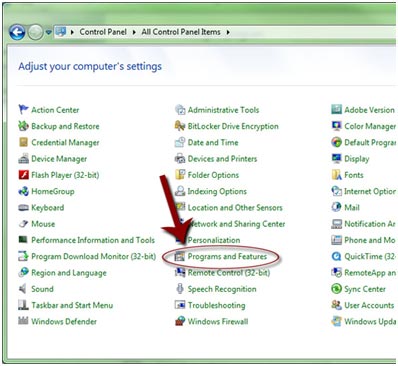
Task: Open the Default Programs link
Action: 370,142
